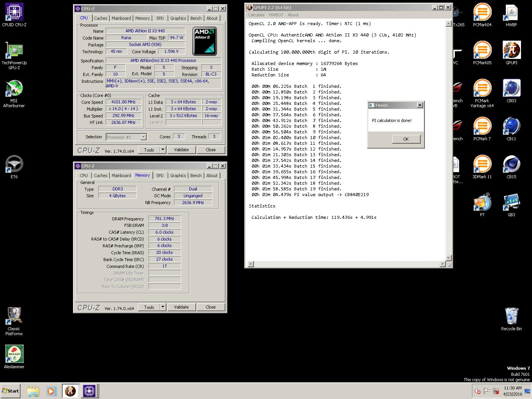Switch to the GPUPI taskbar button

click(71, 391)
